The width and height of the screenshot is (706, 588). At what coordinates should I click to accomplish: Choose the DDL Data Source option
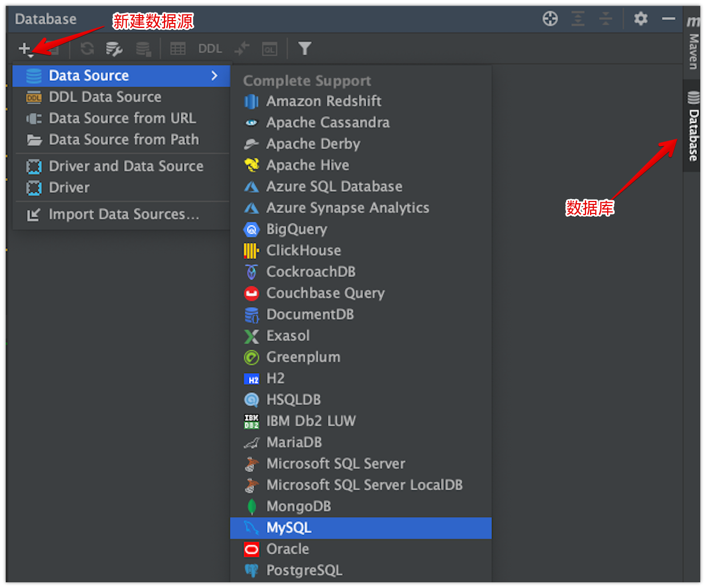point(105,97)
